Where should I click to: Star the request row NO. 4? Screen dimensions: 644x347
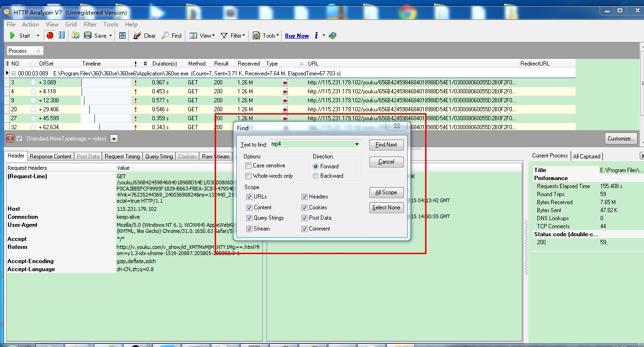click(x=33, y=91)
